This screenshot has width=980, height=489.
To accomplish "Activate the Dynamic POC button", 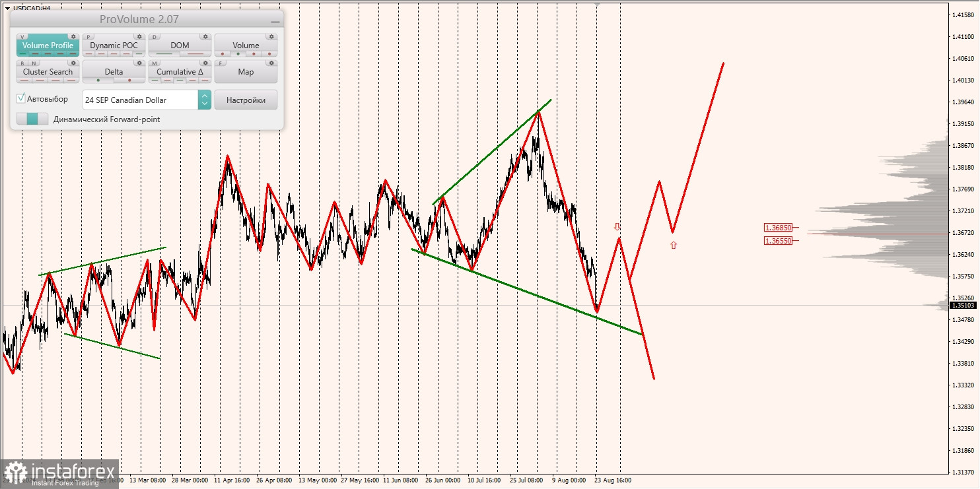I will [114, 45].
